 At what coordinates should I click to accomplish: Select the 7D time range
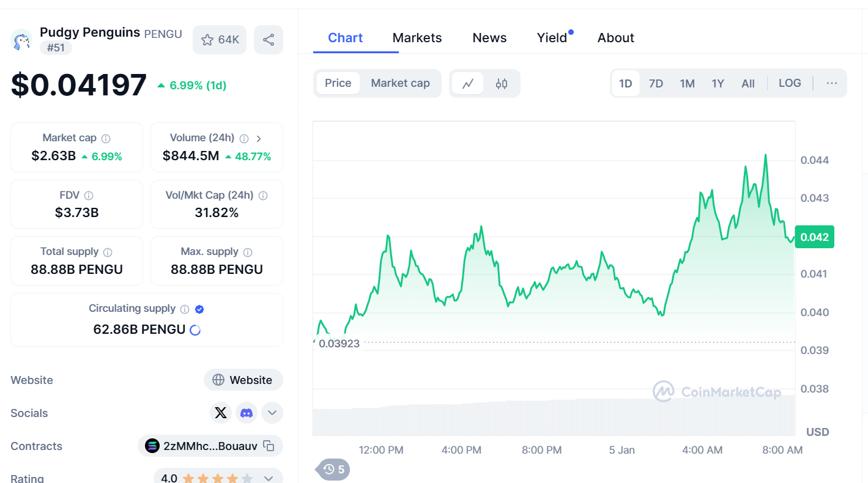pos(656,83)
